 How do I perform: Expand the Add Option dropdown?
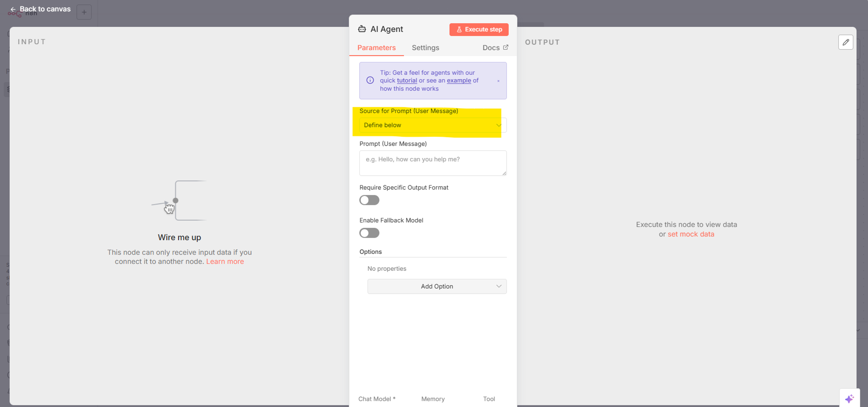click(437, 286)
